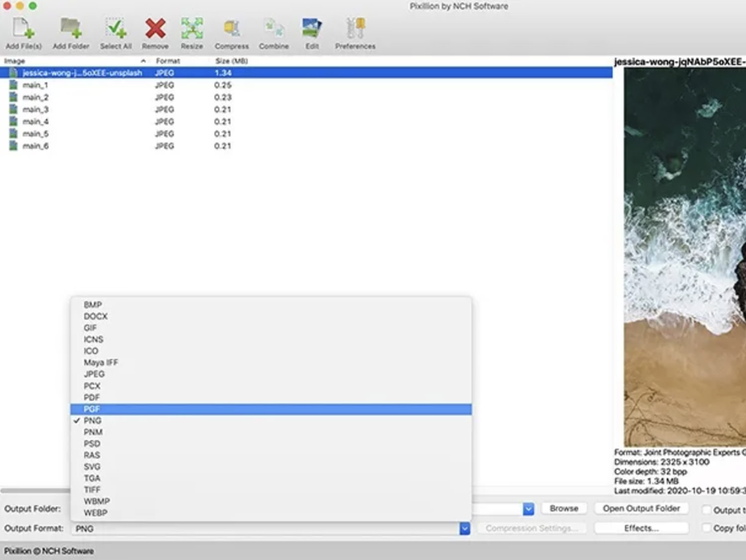The width and height of the screenshot is (746, 560).
Task: Click the file icon beside main_3
Action: 13,109
